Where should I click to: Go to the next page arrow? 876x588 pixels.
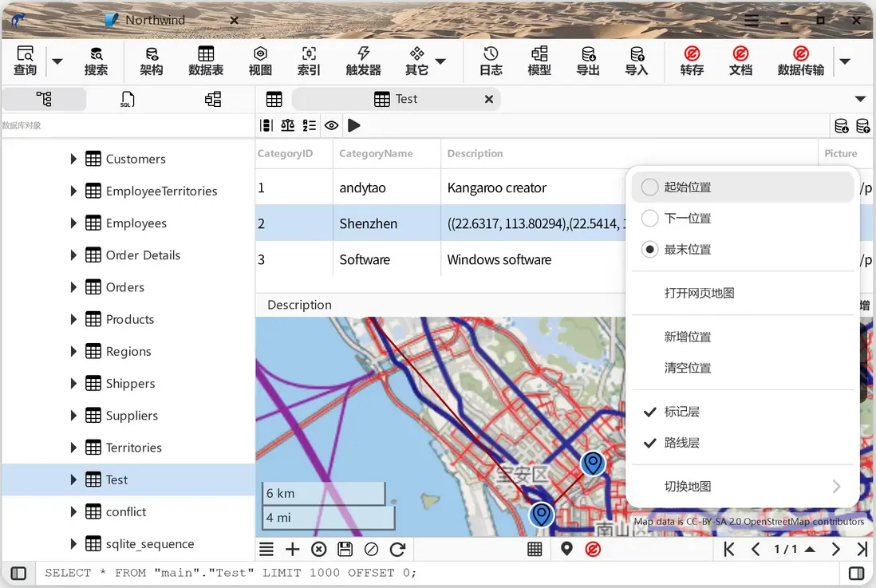[x=835, y=549]
